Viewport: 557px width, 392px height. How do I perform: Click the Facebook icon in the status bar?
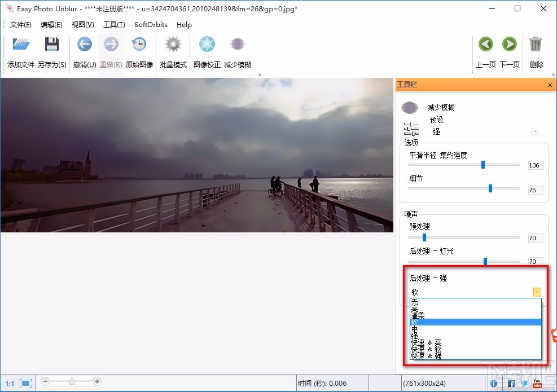tap(510, 383)
